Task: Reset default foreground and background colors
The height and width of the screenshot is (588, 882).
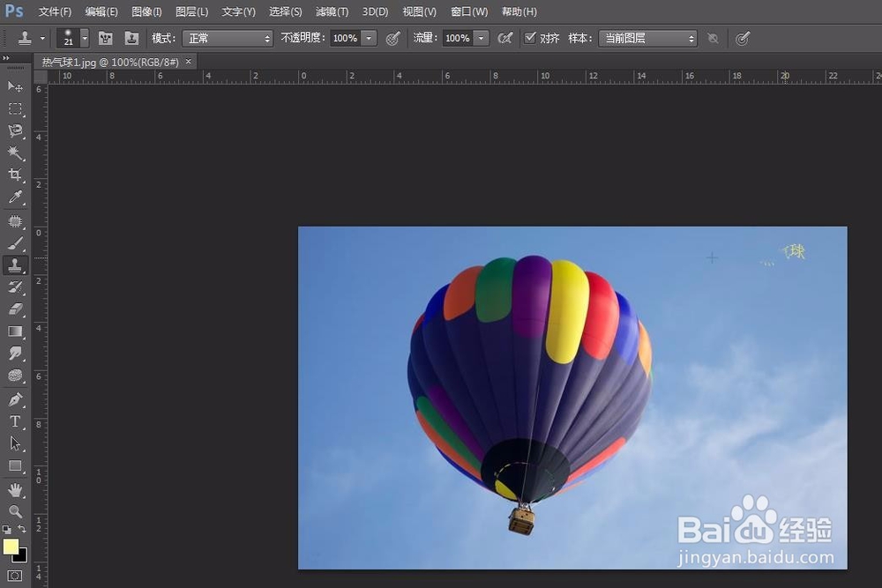Action: [7, 529]
